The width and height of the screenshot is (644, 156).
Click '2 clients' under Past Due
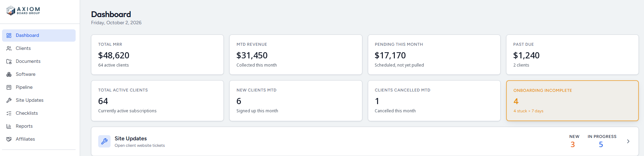tap(521, 65)
